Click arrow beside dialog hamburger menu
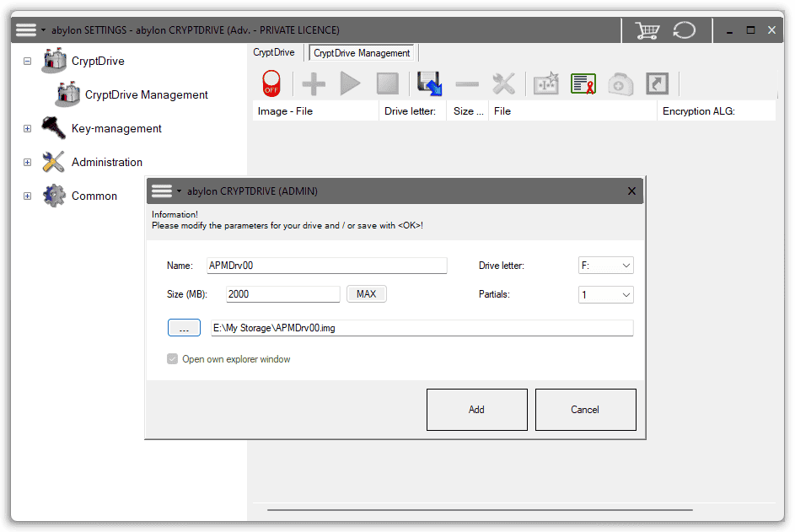The image size is (795, 532). pos(179,191)
